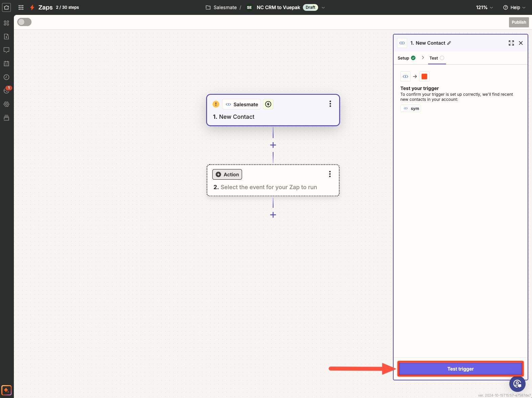Open three-dot menu on New Contact step
This screenshot has height=398, width=532.
point(330,104)
